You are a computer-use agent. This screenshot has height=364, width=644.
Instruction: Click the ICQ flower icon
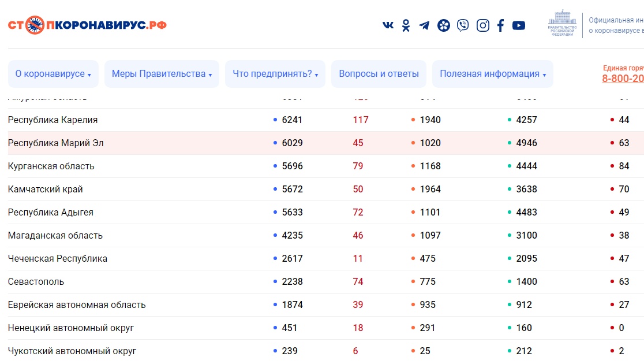point(443,25)
